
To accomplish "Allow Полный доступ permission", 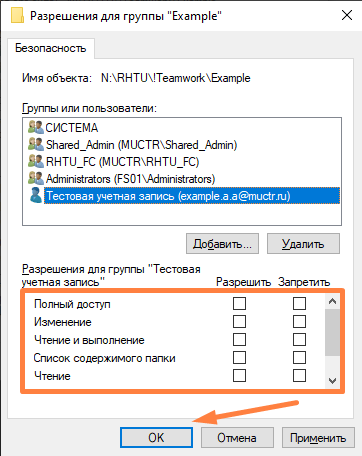I will tap(239, 304).
